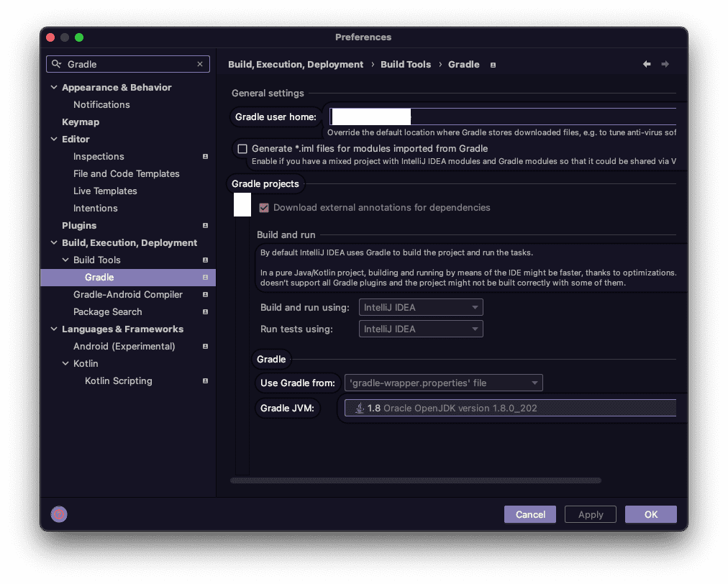Viewport: 728px width, 584px height.
Task: Click project icon next to Package Search
Action: [205, 311]
